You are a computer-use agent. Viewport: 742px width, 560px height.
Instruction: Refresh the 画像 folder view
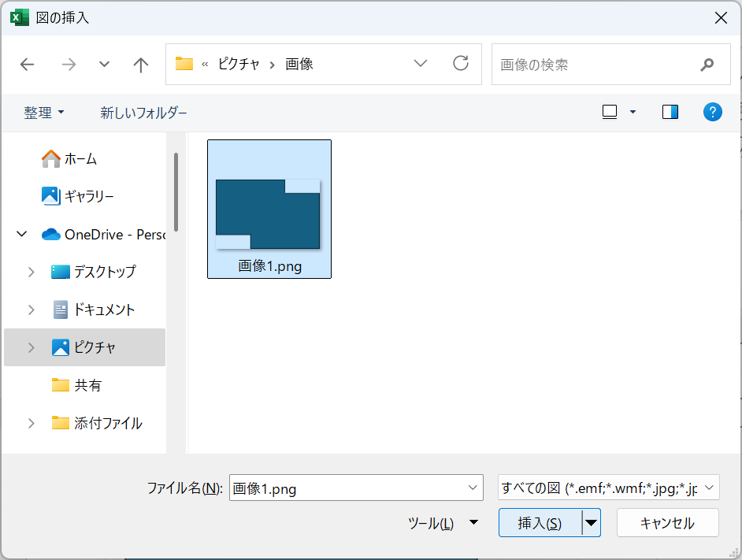[461, 64]
